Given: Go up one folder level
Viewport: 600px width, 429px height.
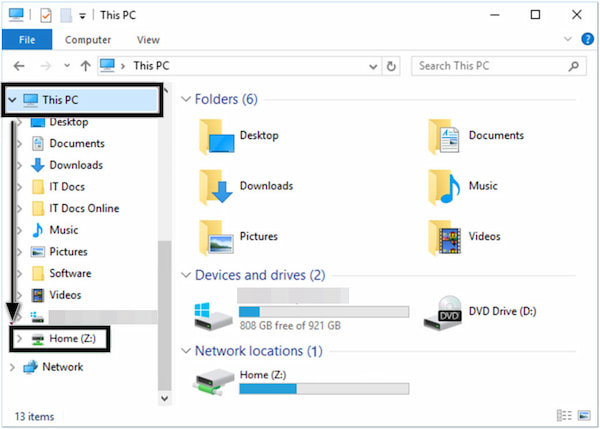Looking at the screenshot, I should (x=86, y=66).
